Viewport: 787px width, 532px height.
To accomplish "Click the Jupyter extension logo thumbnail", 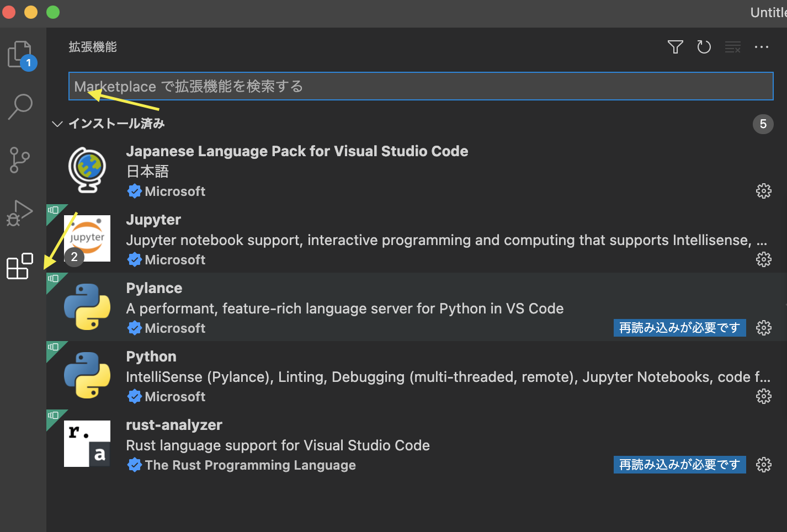I will [87, 238].
